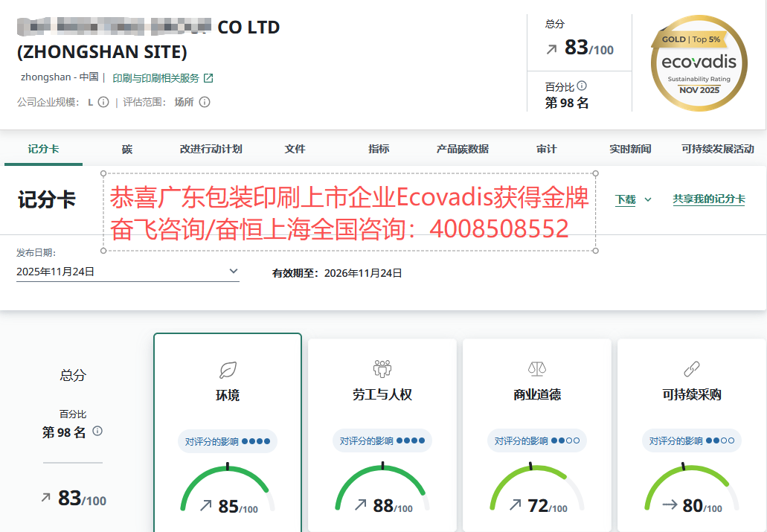Open the 实时新闻 tab
This screenshot has height=532, width=767.
630,149
